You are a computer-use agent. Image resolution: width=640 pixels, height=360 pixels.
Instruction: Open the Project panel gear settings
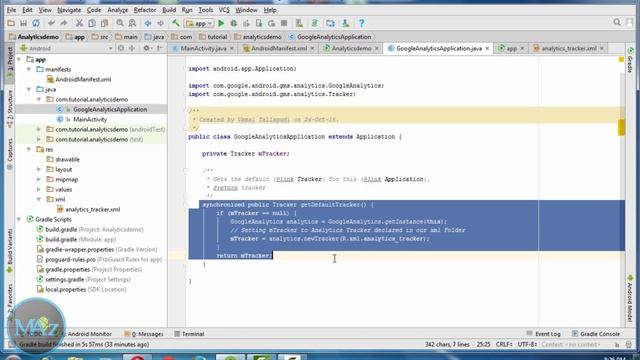[x=147, y=48]
